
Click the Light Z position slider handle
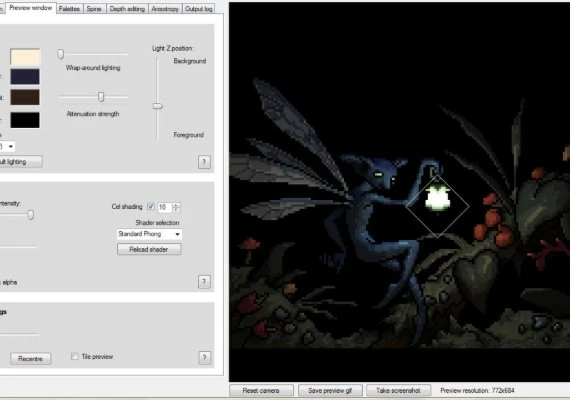pyautogui.click(x=157, y=106)
